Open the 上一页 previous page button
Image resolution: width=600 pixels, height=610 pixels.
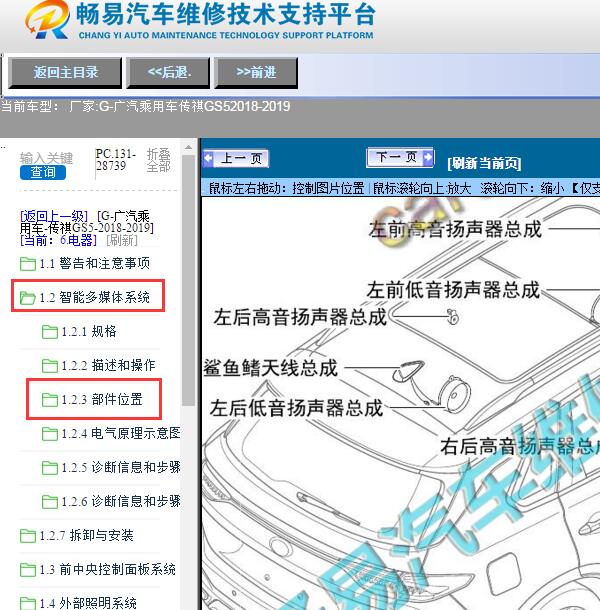tap(236, 159)
